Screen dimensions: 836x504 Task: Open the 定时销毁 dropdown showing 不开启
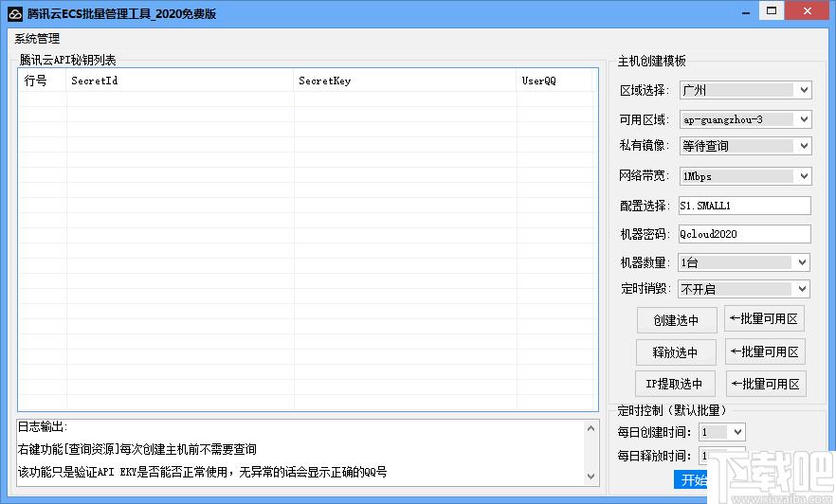click(x=744, y=289)
